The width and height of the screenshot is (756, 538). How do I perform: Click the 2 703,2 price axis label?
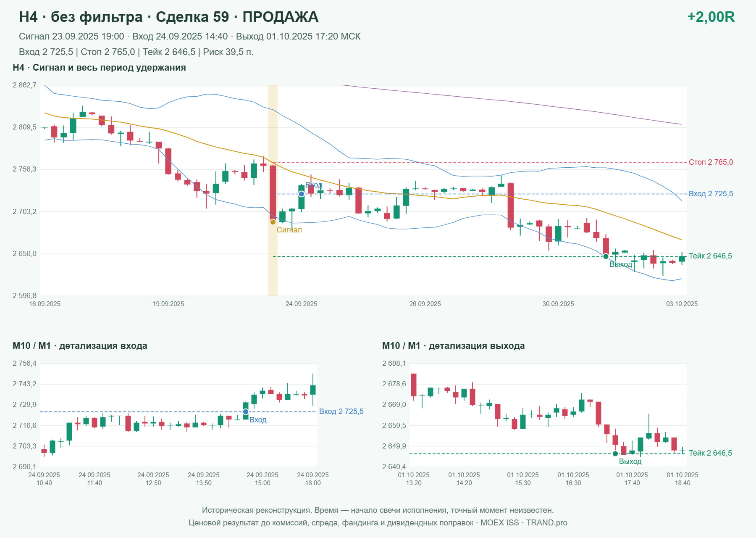24,211
